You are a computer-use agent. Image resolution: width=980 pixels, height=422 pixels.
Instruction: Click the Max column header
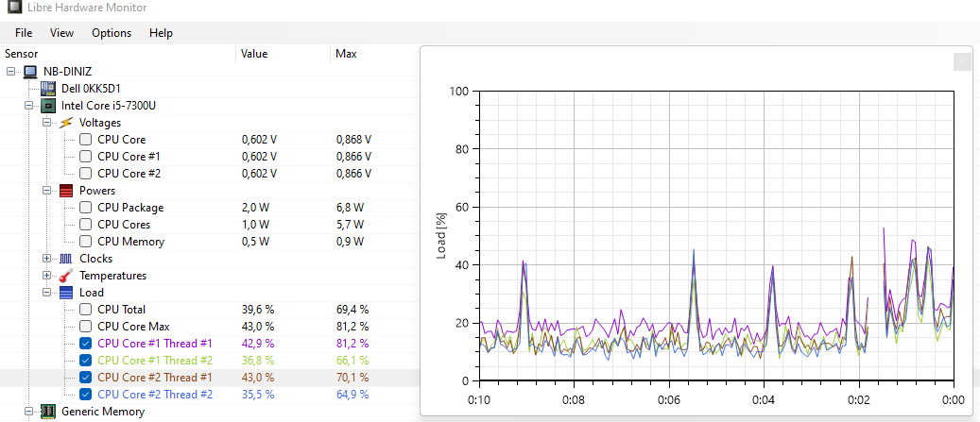346,54
